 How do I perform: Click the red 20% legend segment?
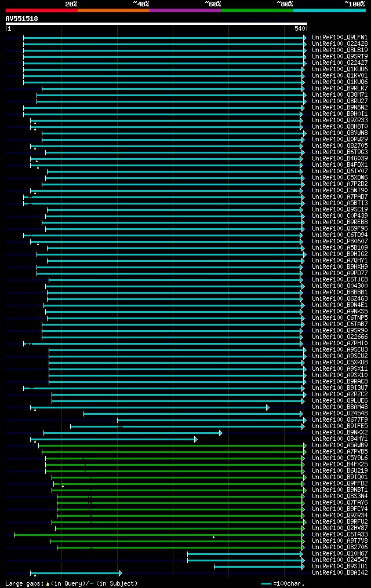tap(42, 10)
